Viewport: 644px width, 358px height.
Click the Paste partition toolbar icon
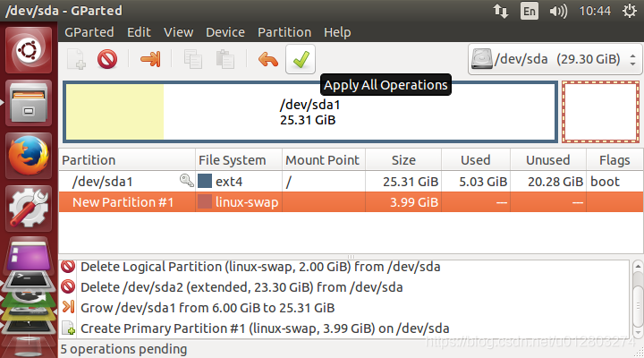[x=225, y=59]
